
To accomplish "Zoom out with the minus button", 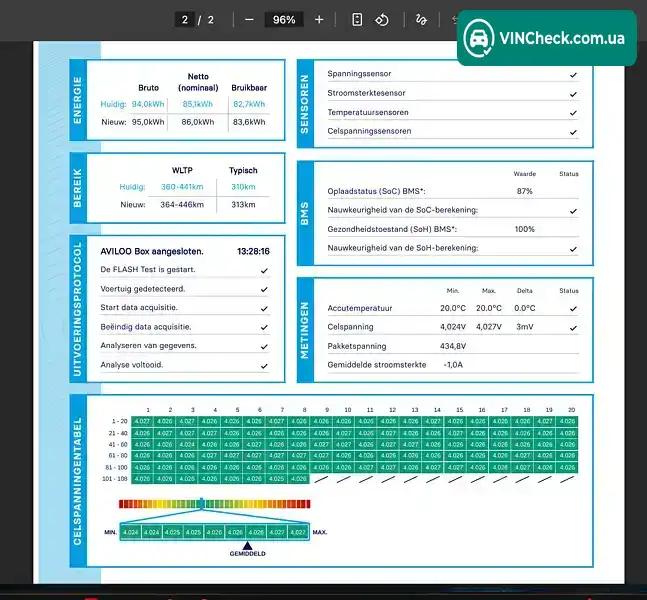I will tap(249, 19).
